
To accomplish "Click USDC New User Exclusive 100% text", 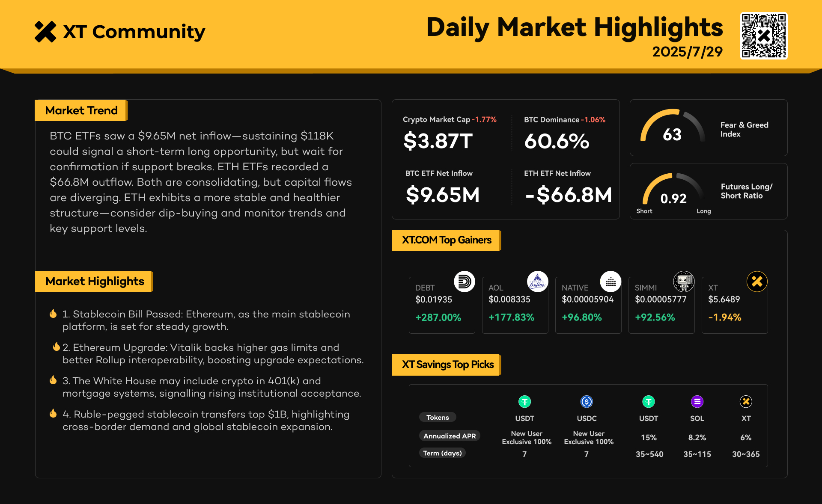I will point(589,437).
